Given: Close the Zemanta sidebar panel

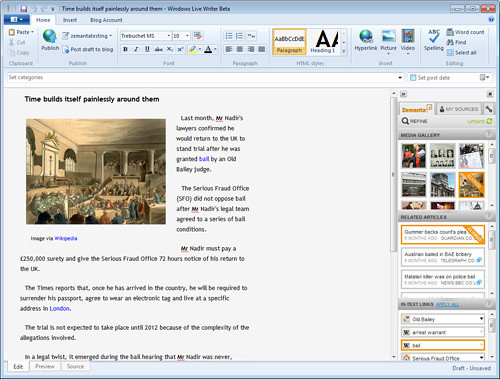Looking at the screenshot, I should click(x=490, y=94).
